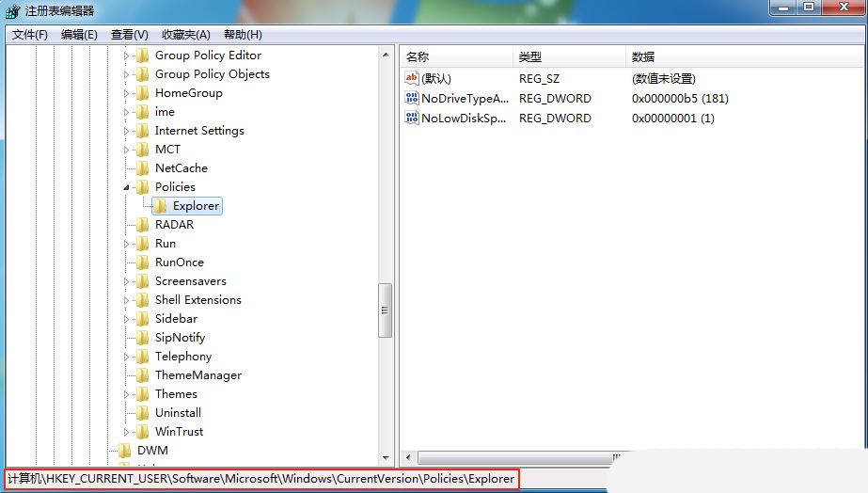This screenshot has height=493, width=868.
Task: Click the ThemeManager folder icon
Action: 142,375
